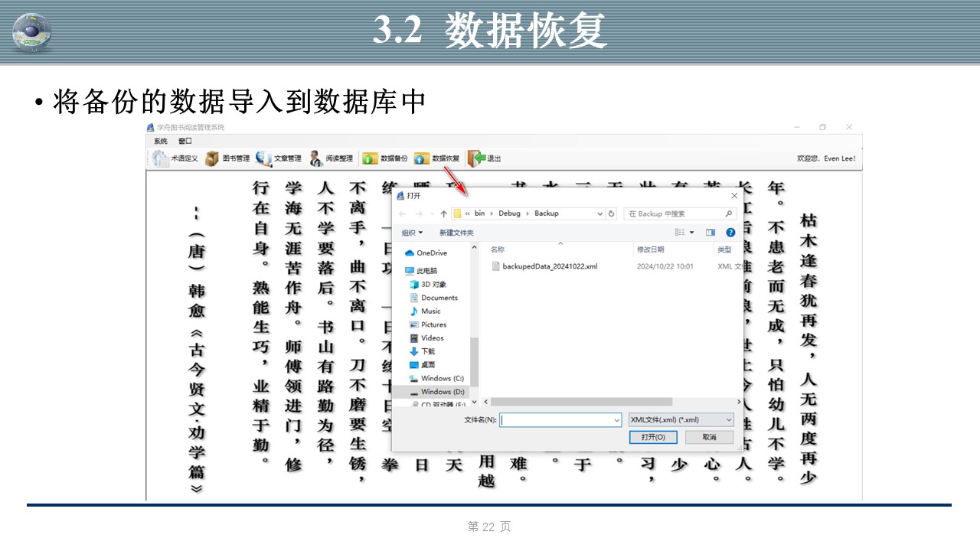Go back in the Open dialog
980x551 pixels.
click(x=403, y=214)
